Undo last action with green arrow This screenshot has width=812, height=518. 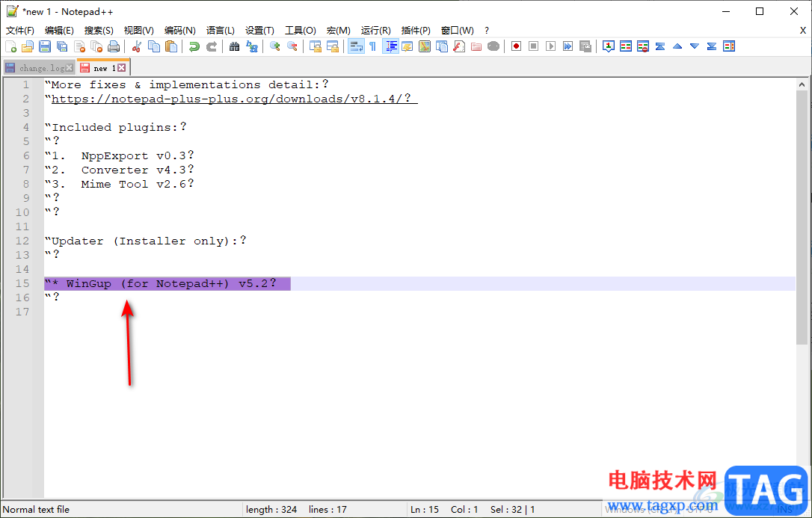pyautogui.click(x=194, y=46)
